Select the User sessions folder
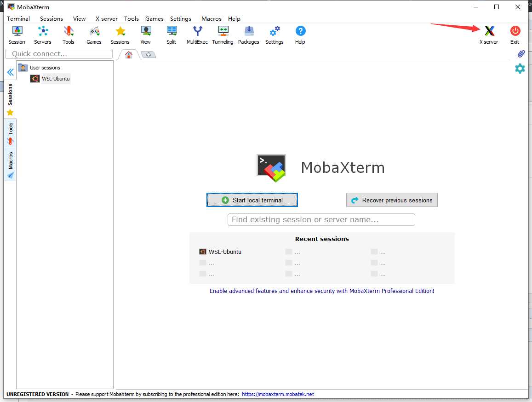532x402 pixels. click(x=39, y=68)
